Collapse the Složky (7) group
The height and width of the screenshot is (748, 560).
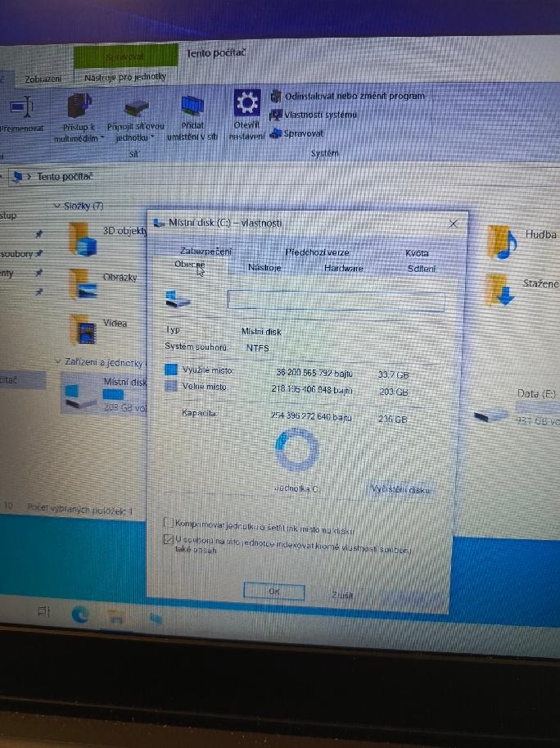tap(56, 206)
